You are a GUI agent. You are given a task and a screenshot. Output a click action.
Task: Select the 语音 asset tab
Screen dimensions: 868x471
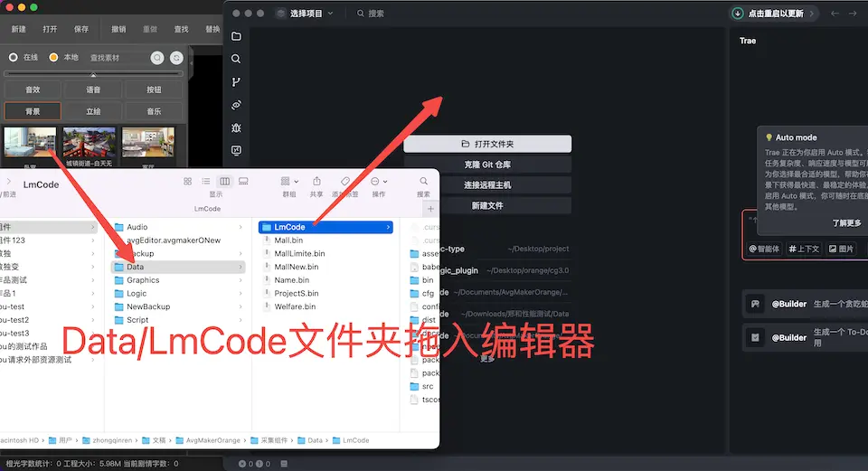93,89
